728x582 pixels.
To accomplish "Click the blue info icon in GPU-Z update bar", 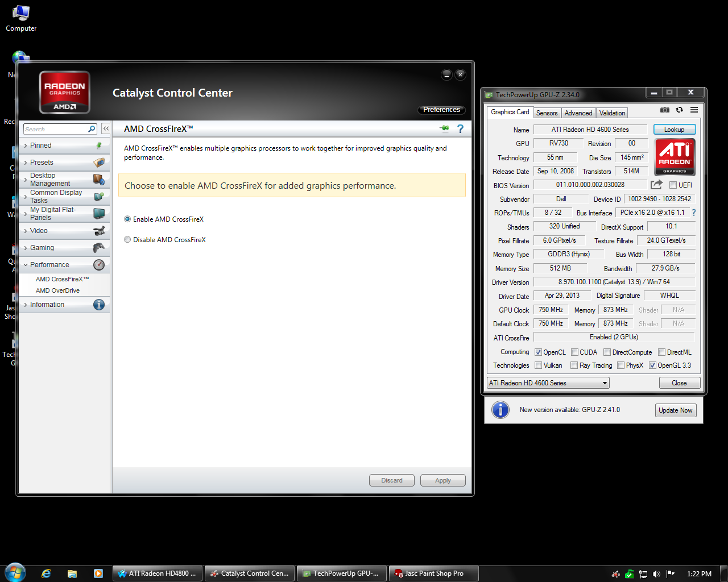I will pos(500,410).
